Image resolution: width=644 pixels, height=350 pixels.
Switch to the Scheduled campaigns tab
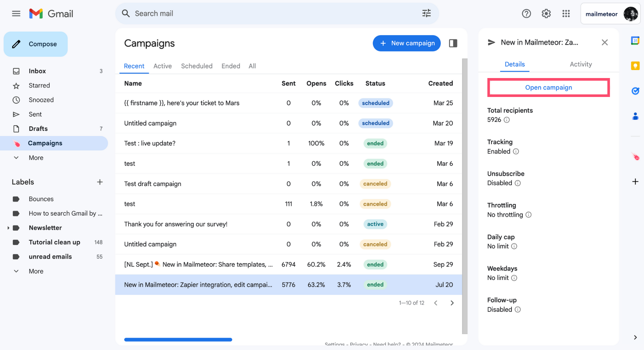click(196, 66)
